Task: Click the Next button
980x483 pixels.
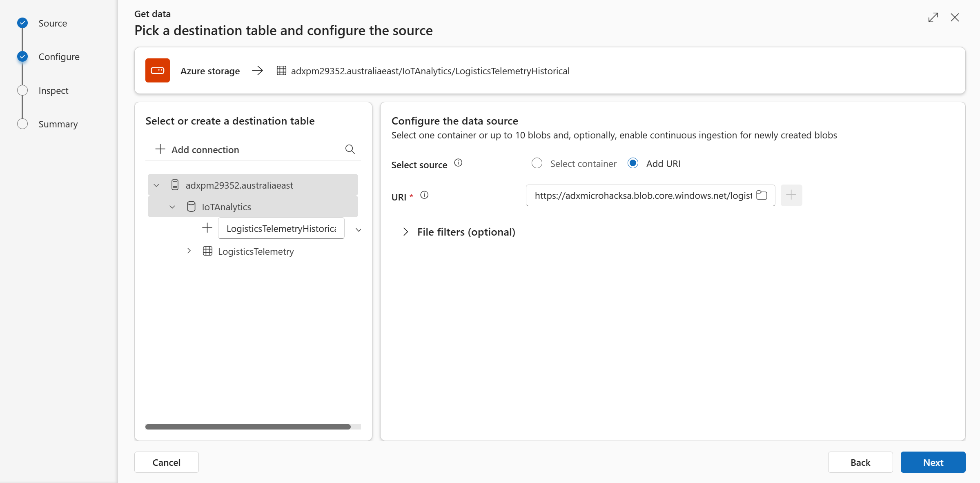Action: (x=933, y=462)
